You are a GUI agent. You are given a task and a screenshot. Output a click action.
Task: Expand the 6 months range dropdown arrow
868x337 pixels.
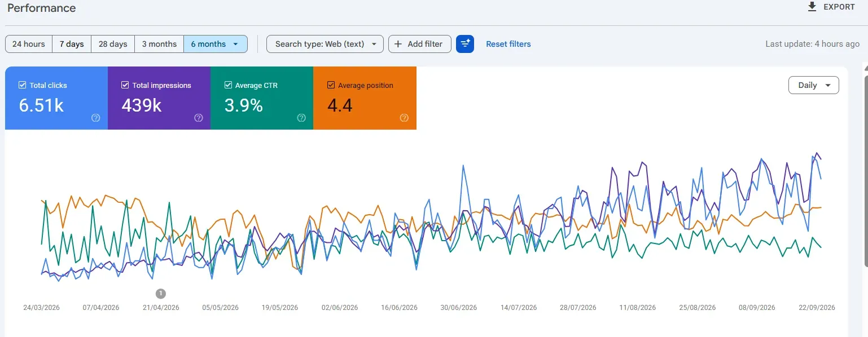pyautogui.click(x=236, y=44)
